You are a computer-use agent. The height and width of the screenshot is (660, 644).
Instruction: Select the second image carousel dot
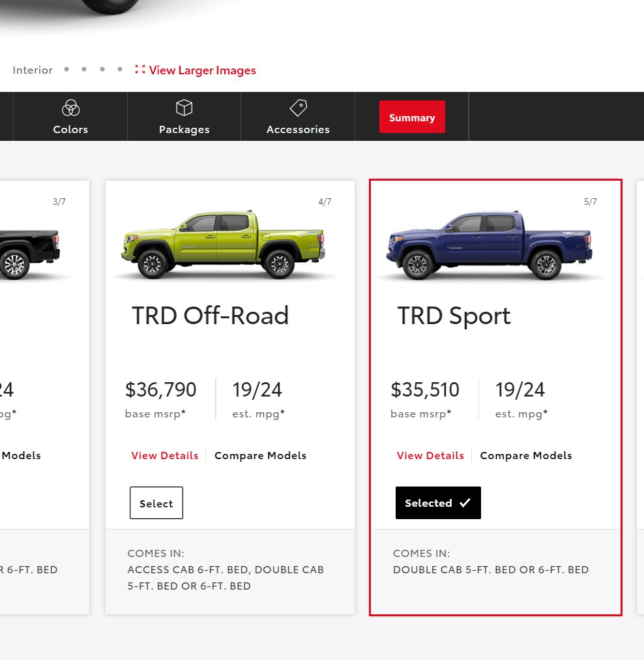pos(84,69)
